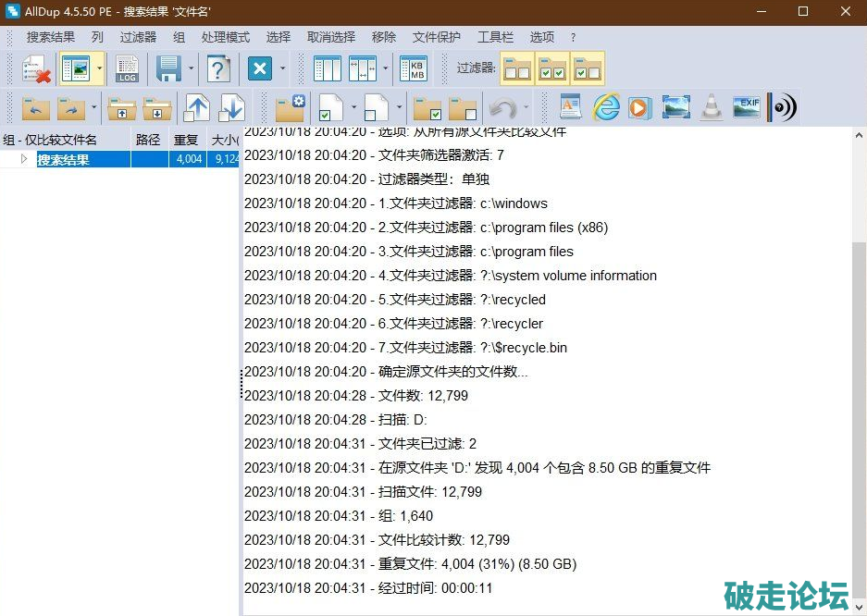Open the 文件保护 menu
Viewport: 867px width, 616px height.
437,37
